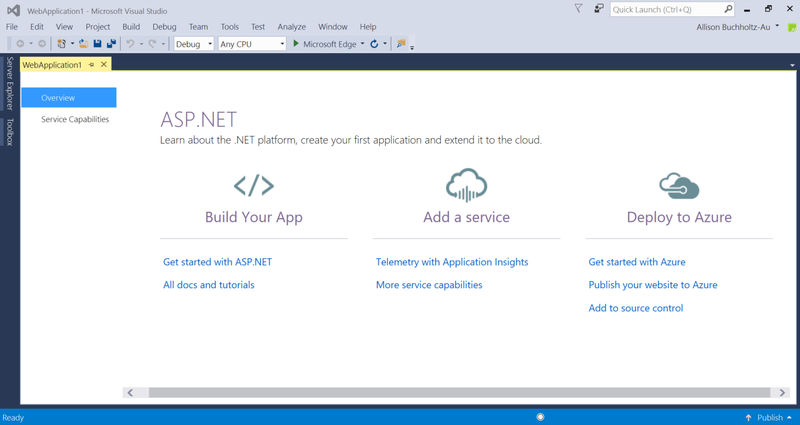The image size is (800, 425).
Task: Click the Open File folder icon
Action: (x=83, y=44)
